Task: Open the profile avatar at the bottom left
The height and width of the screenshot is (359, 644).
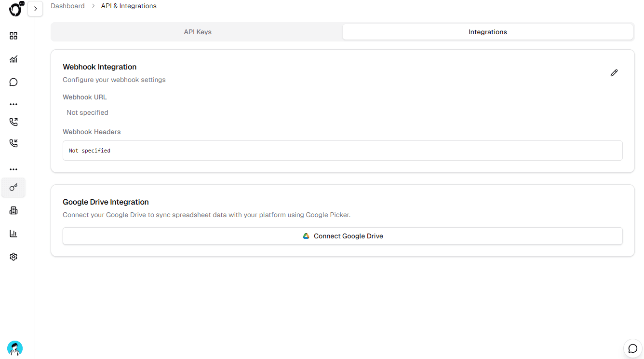Action: [14, 348]
